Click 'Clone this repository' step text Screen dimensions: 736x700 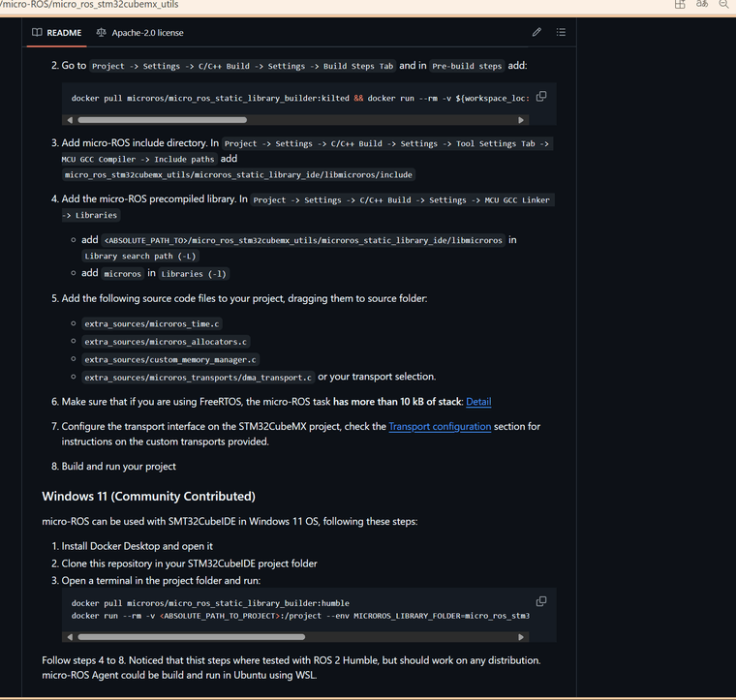189,563
